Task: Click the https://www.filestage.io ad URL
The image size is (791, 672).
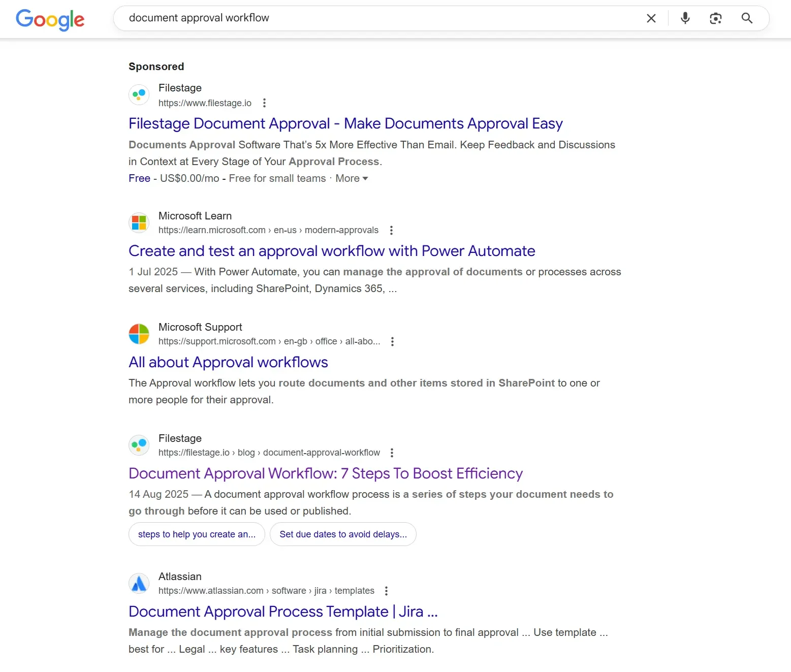Action: click(x=205, y=103)
